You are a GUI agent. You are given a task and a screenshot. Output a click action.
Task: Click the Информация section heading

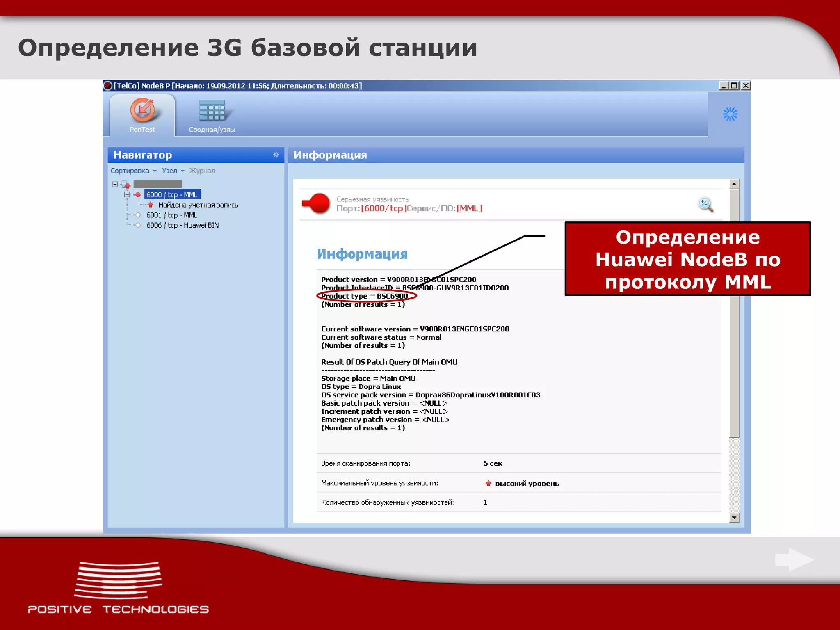pyautogui.click(x=362, y=254)
